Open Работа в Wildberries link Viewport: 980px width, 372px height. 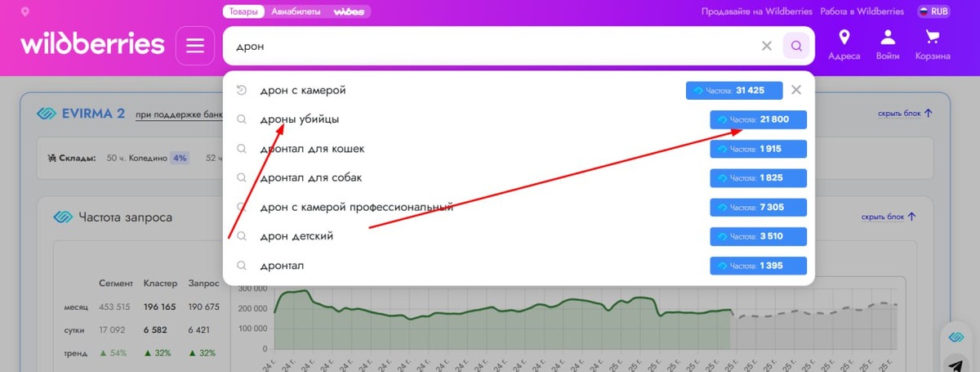[x=862, y=11]
